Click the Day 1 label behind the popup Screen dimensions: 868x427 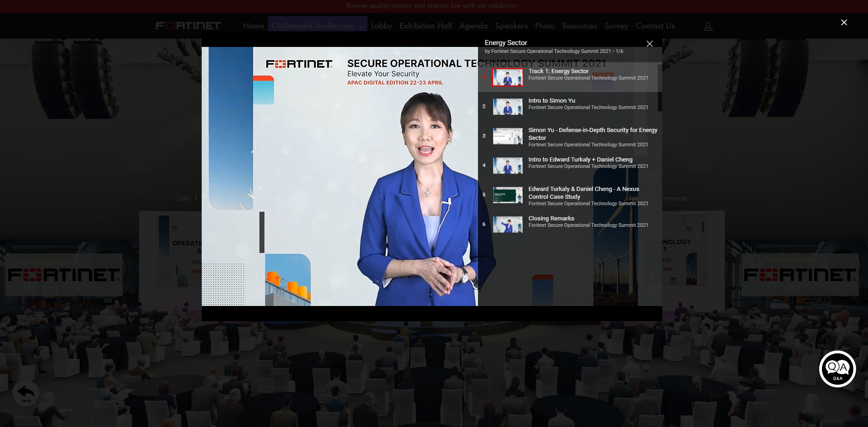click(186, 198)
